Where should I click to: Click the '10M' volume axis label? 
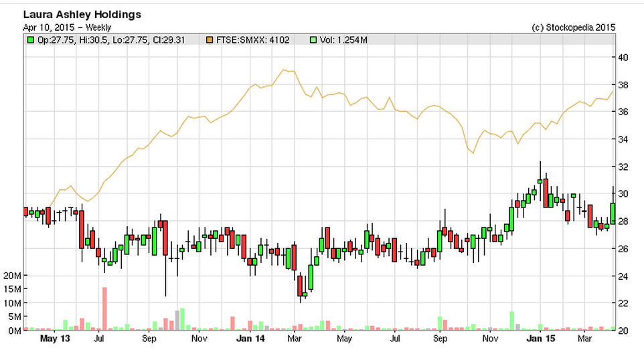(12, 303)
